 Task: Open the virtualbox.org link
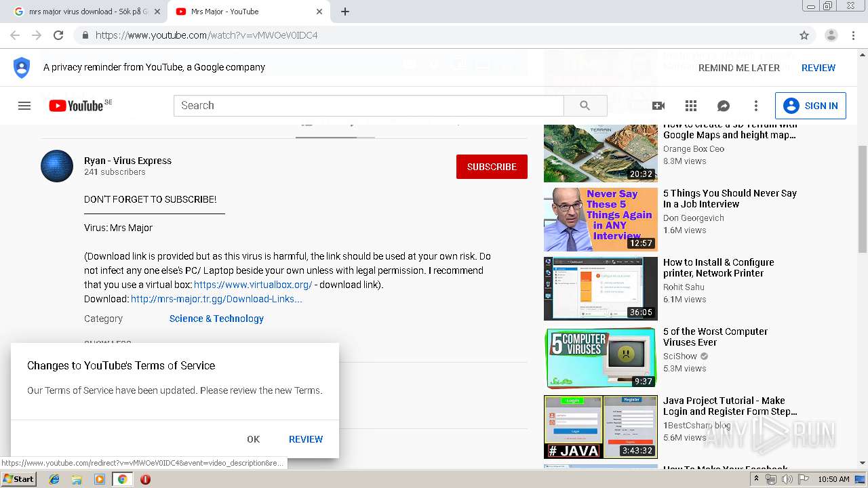coord(253,285)
